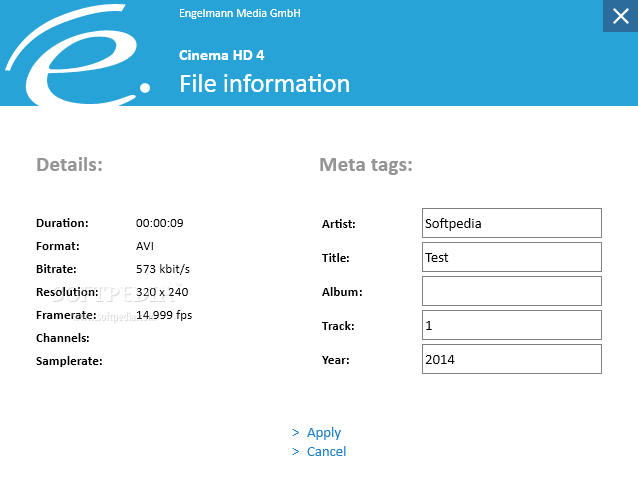Click the Duration label
The height and width of the screenshot is (479, 638).
coord(62,223)
